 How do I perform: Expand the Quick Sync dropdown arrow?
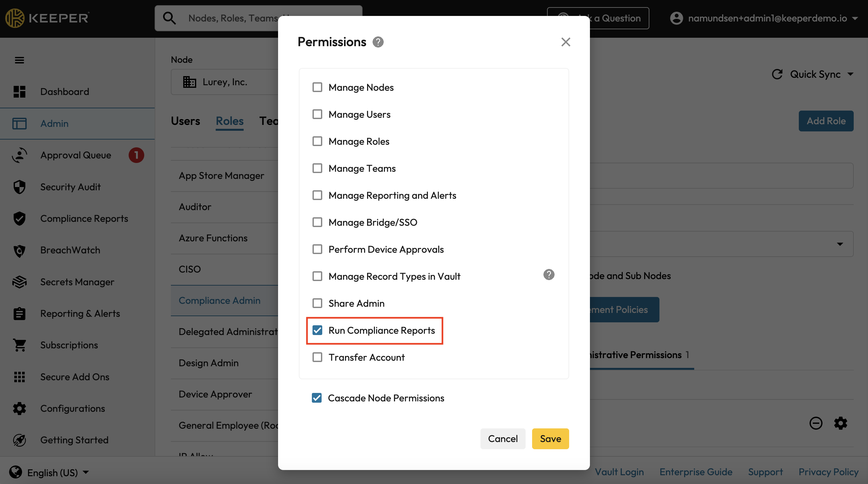pos(850,74)
